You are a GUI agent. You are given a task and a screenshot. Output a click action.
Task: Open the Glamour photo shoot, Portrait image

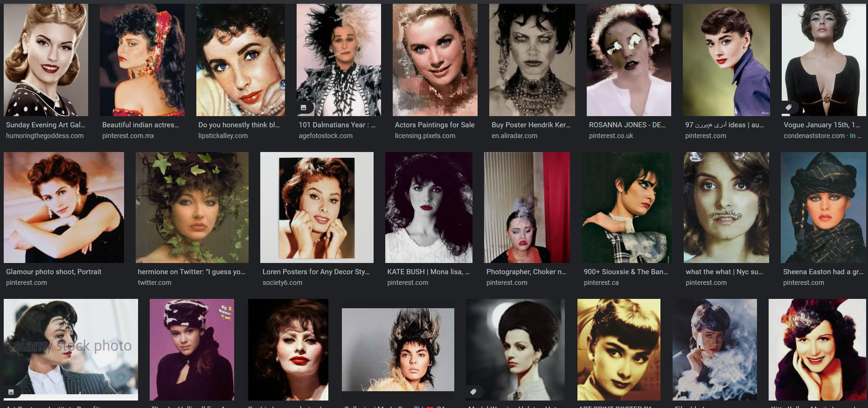pos(64,207)
